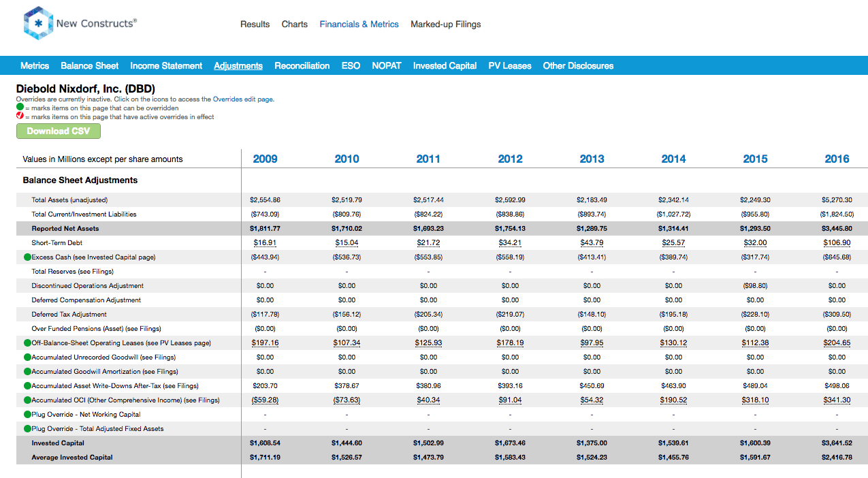Click the 2013 year column header
Image resolution: width=868 pixels, height=478 pixels.
pyautogui.click(x=592, y=159)
